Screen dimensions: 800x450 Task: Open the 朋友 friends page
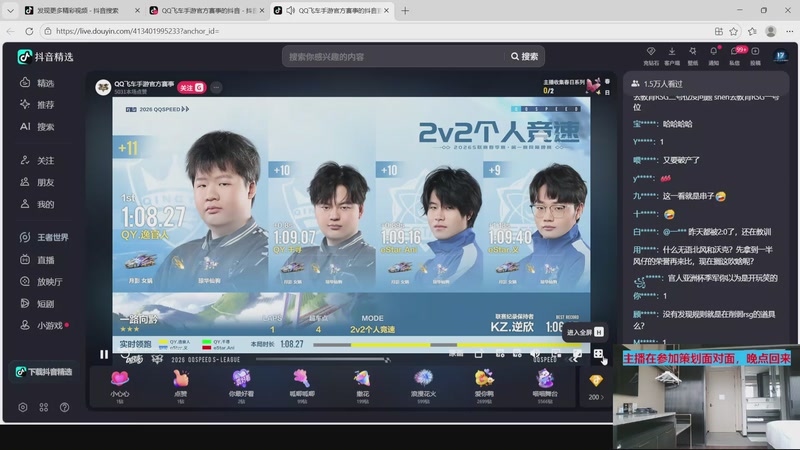pyautogui.click(x=37, y=182)
